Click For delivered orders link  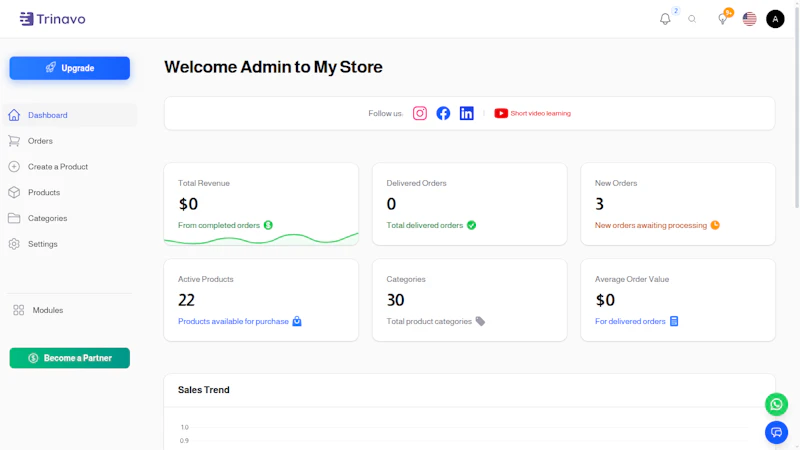pyautogui.click(x=630, y=321)
